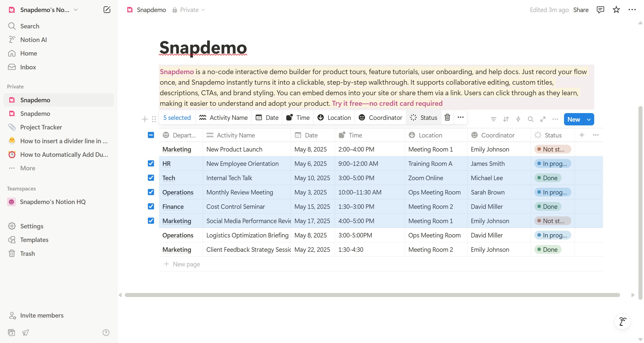Uncheck the Finance row checkbox
The image size is (644, 343).
coord(151,207)
